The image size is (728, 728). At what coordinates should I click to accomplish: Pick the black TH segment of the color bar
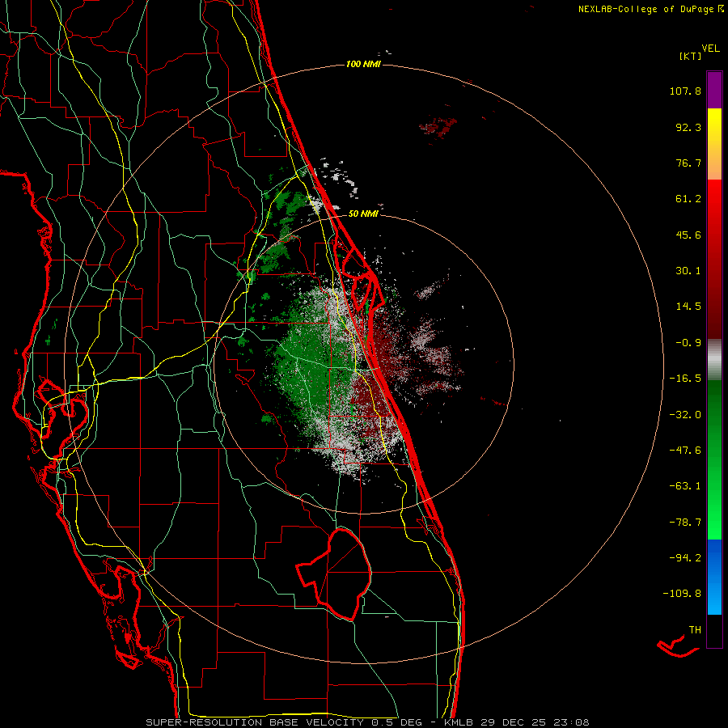[x=714, y=631]
